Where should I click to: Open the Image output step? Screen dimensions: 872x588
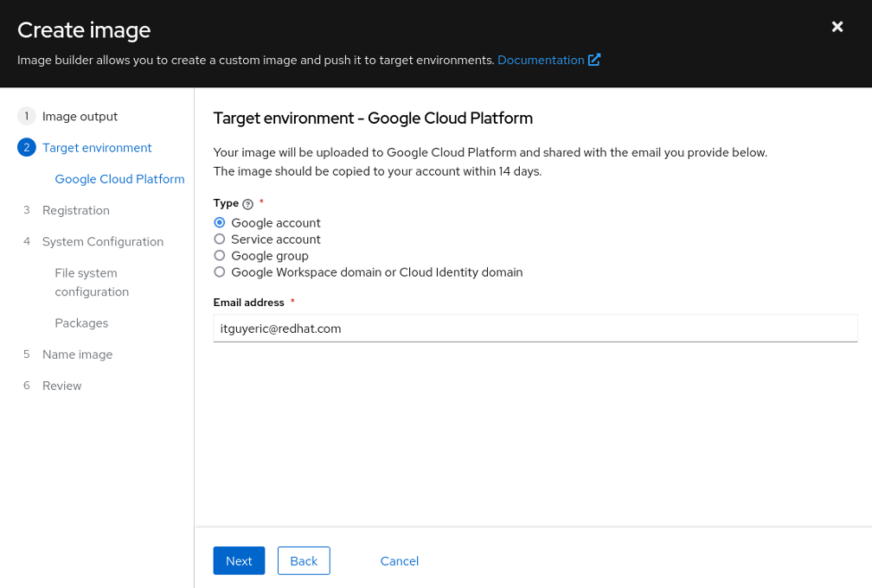[80, 116]
